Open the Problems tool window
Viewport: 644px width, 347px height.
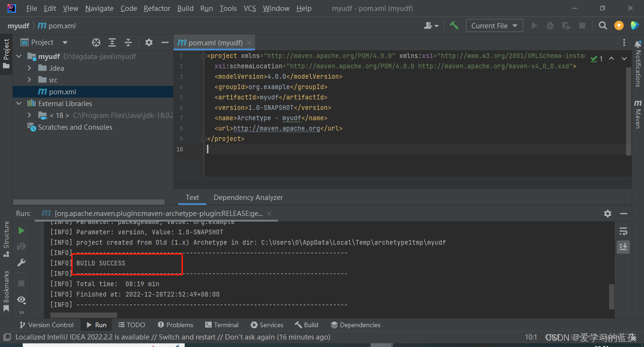coord(175,325)
